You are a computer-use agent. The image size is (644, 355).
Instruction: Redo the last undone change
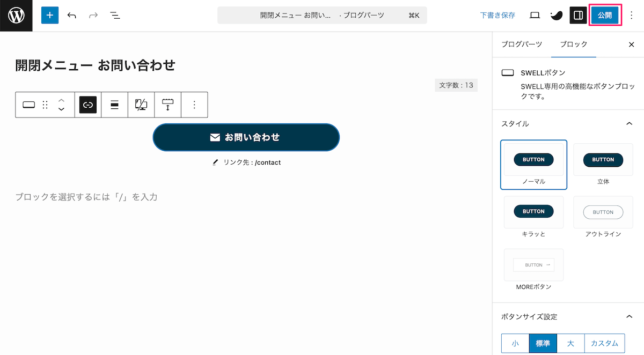click(x=93, y=16)
